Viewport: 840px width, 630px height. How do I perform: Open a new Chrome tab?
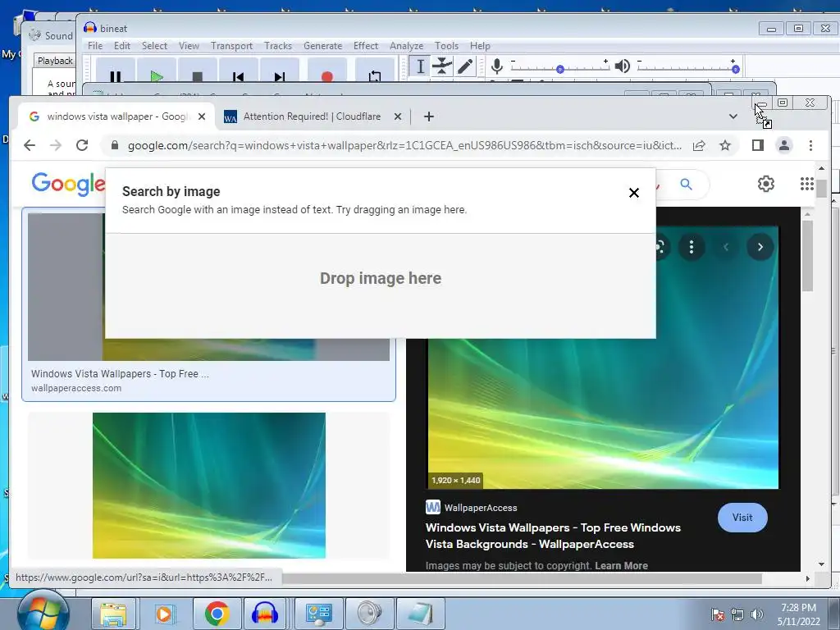(428, 116)
